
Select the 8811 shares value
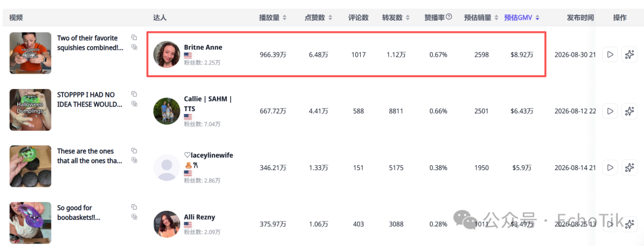(x=396, y=111)
